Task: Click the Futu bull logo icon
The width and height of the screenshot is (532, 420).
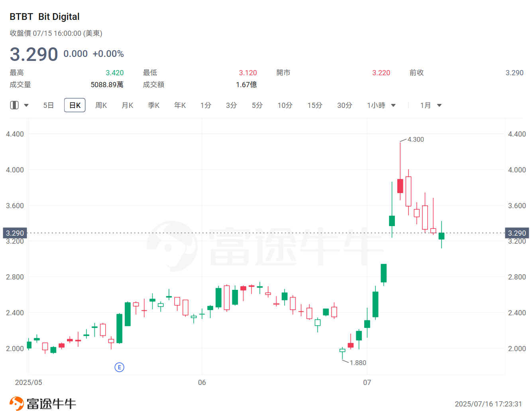Action: [x=17, y=403]
